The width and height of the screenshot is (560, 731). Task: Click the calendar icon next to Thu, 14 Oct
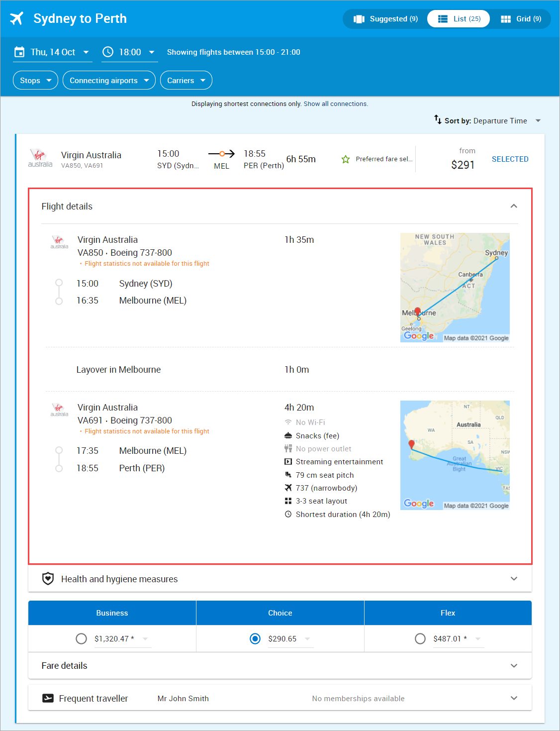[x=19, y=52]
